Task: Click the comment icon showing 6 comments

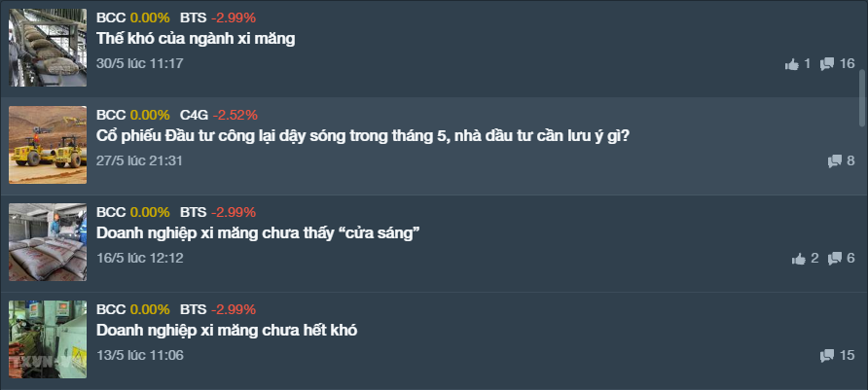Action: pyautogui.click(x=834, y=259)
